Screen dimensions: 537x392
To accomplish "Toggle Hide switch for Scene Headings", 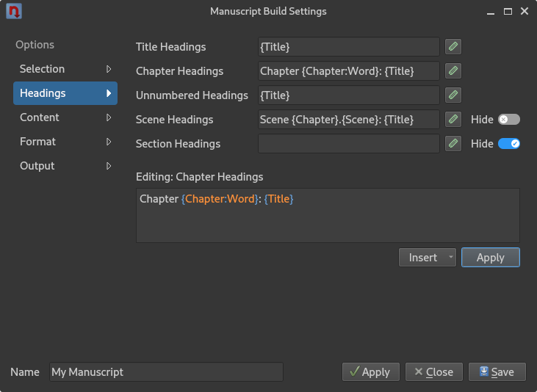I will [509, 120].
